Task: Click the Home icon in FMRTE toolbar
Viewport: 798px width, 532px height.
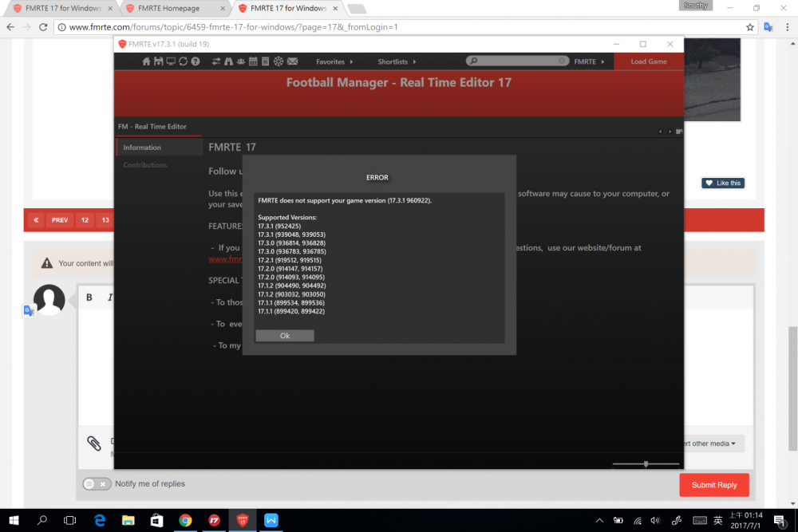Action: (x=146, y=61)
